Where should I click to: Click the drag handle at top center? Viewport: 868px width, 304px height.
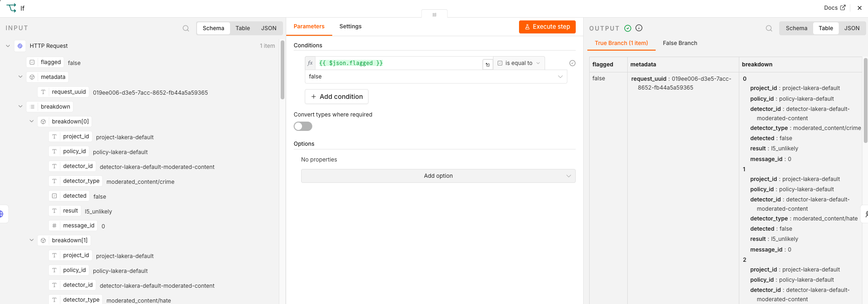pos(434,14)
